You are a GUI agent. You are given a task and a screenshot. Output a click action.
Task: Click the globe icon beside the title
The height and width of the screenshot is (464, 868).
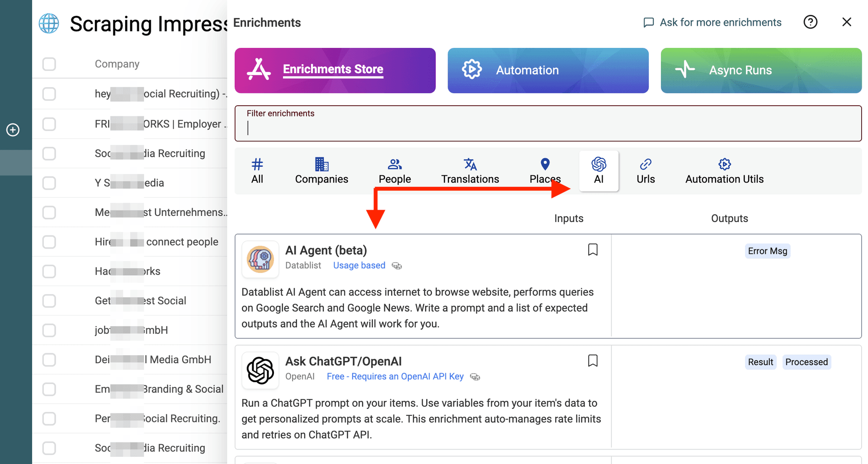coord(49,23)
